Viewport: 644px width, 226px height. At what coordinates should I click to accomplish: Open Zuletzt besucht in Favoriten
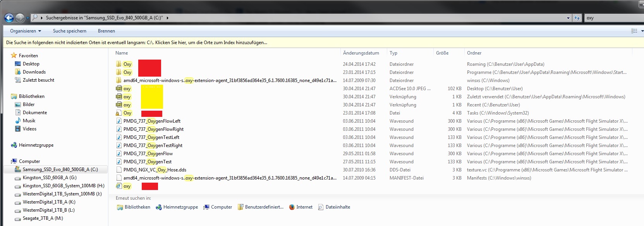(38, 80)
